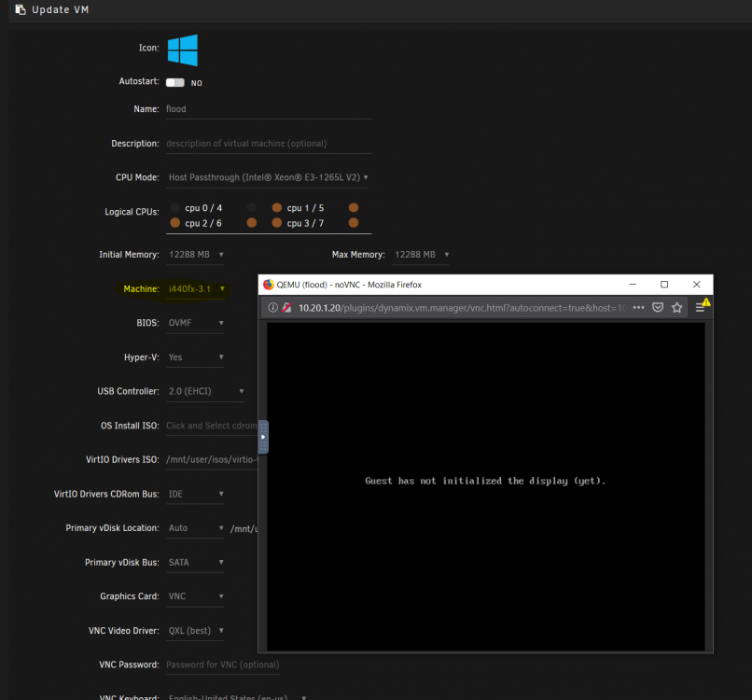Toggle logical cpu 4 checkbox
Screen dimensions: 752x700
(252, 208)
